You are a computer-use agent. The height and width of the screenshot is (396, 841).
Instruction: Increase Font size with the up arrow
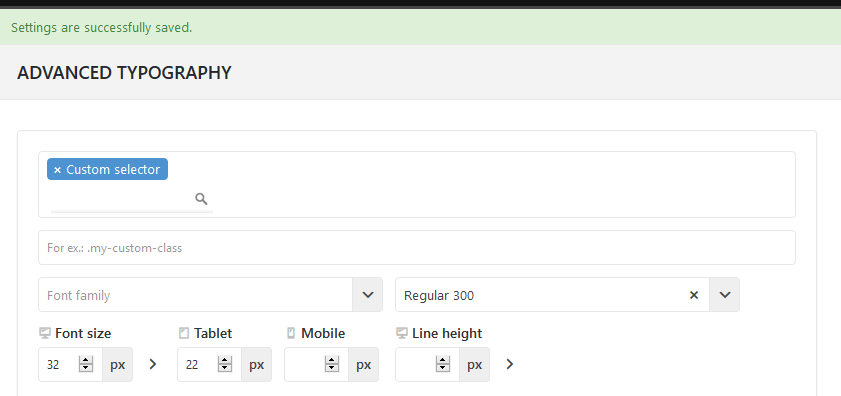[x=86, y=361]
